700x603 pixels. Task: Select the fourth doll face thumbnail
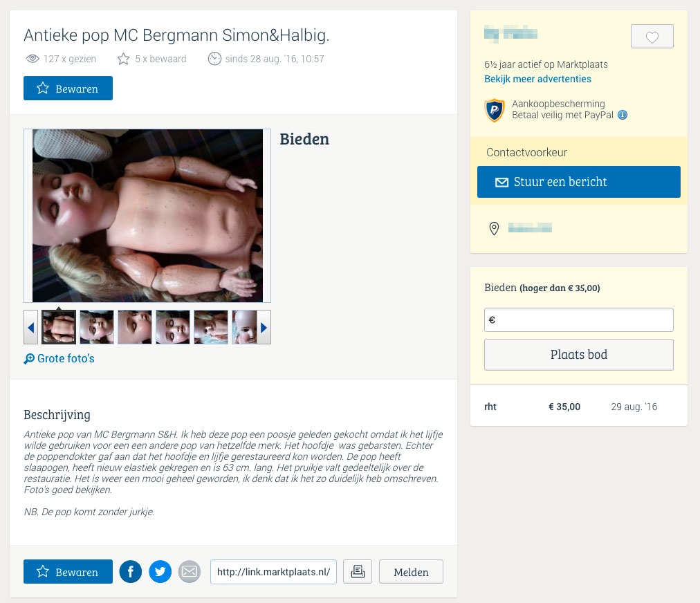click(x=173, y=327)
